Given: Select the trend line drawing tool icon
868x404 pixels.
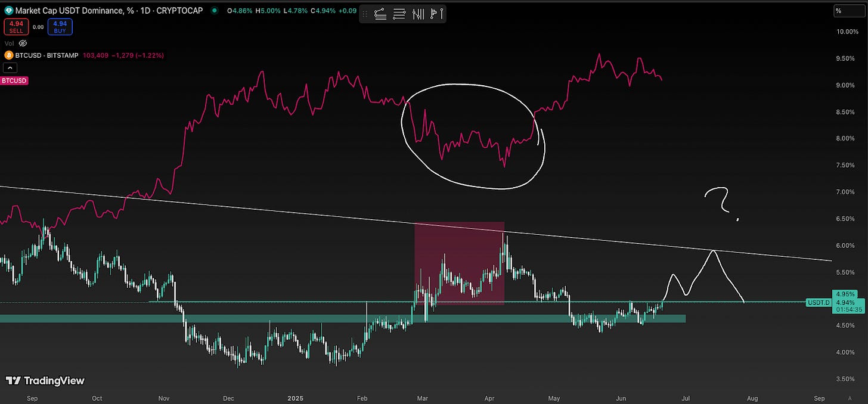Looking at the screenshot, I should click(381, 14).
